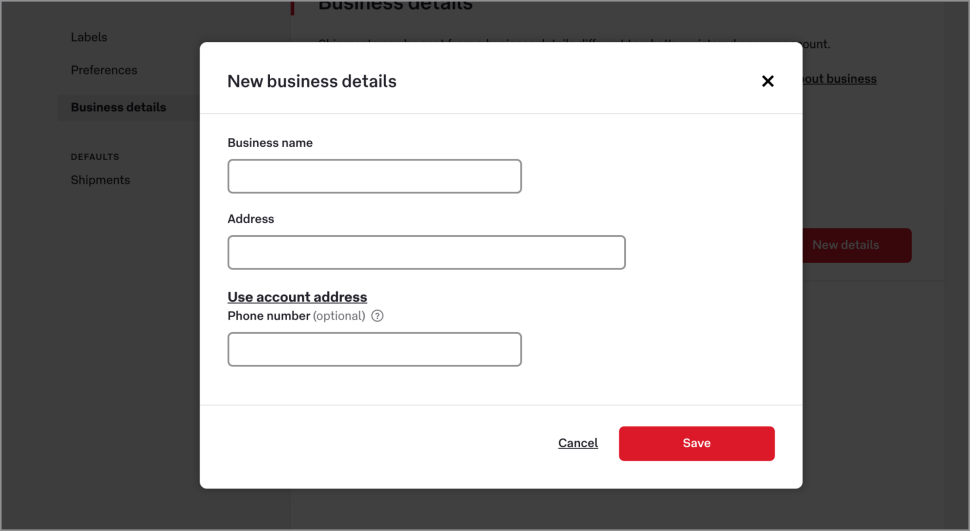This screenshot has height=531, width=970.
Task: Focus the Business name text field
Action: tap(374, 176)
